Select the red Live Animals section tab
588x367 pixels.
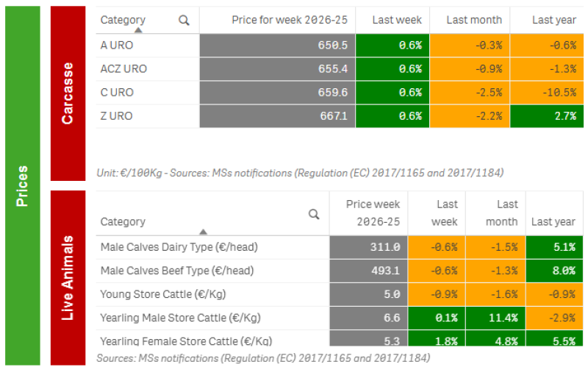[x=68, y=278]
